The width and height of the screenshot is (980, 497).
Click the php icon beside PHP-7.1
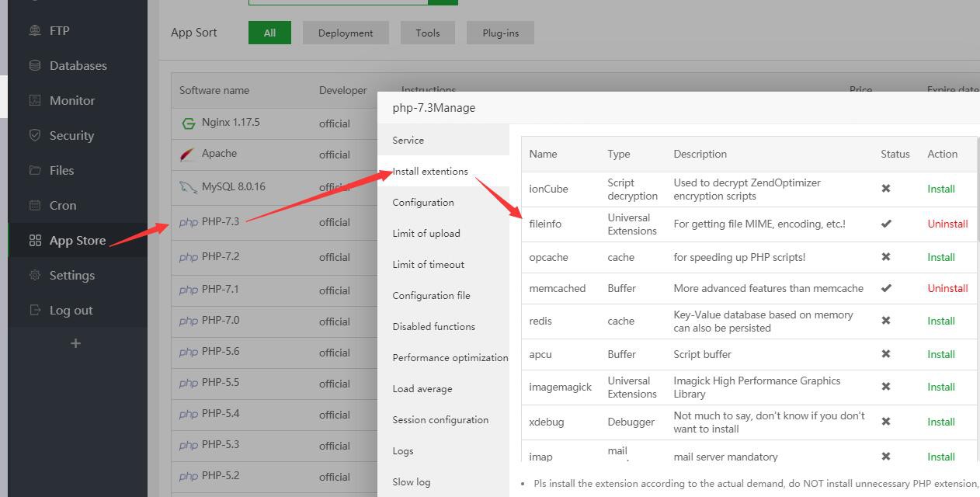(189, 290)
